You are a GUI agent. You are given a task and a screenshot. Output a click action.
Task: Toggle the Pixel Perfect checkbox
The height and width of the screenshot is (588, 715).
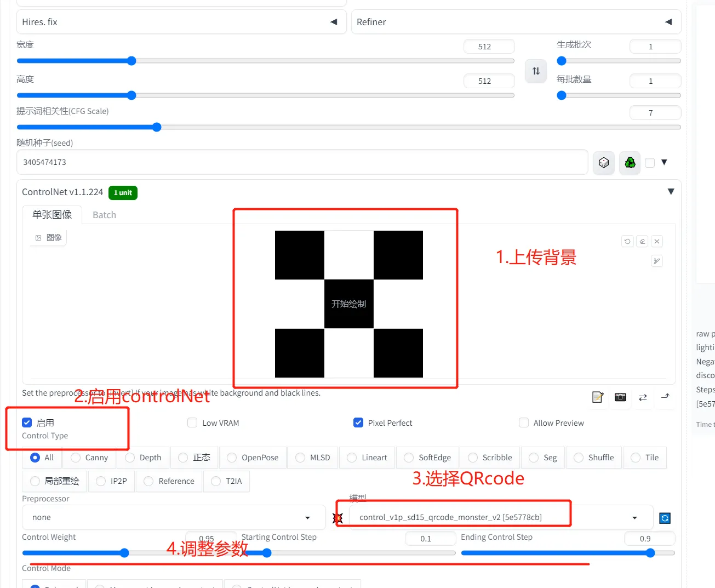[x=358, y=423]
